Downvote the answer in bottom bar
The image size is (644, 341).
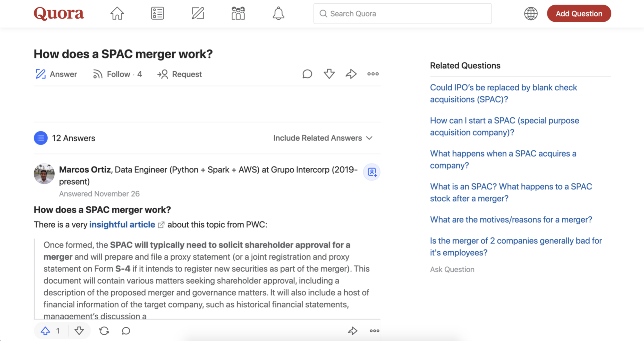[x=79, y=331]
